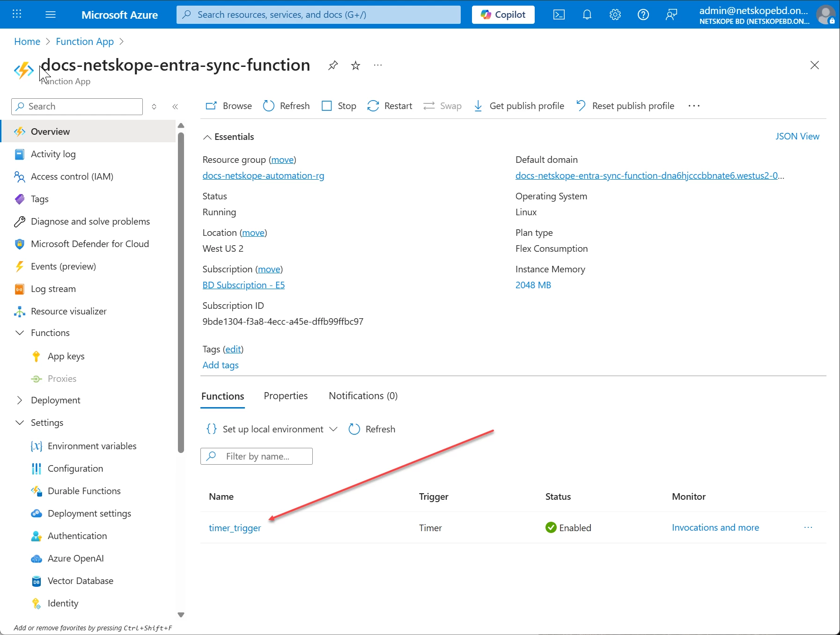Open more options next to the title
The width and height of the screenshot is (840, 635).
(x=378, y=65)
